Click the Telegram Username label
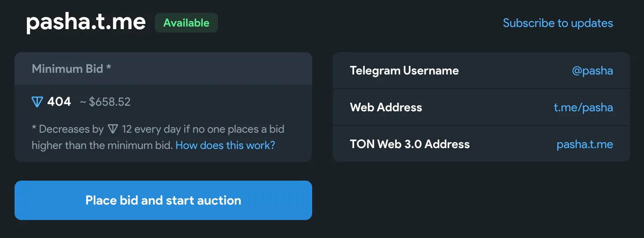This screenshot has width=644, height=238. [x=404, y=71]
